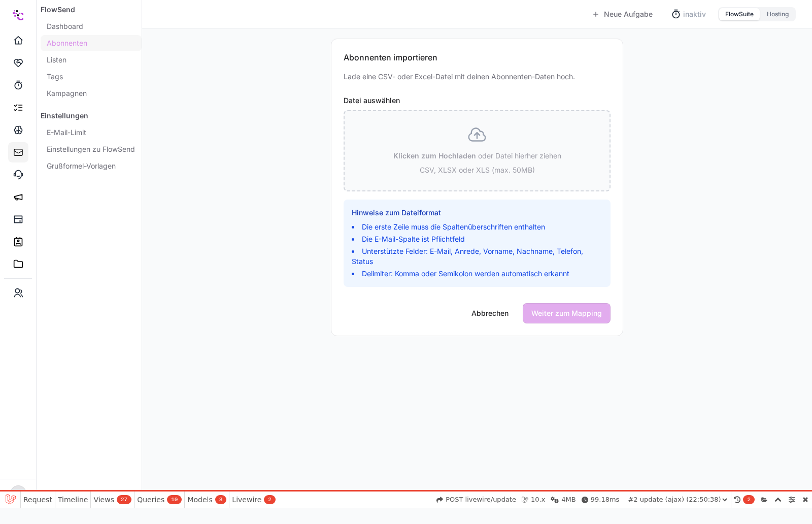Collapse the debugbar with chevron up

tap(778, 500)
